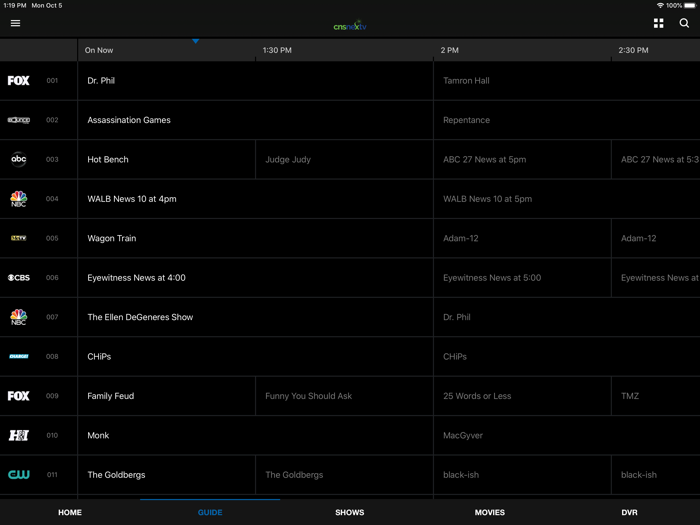Open The Ellen DeGeneres Show

[255, 317]
